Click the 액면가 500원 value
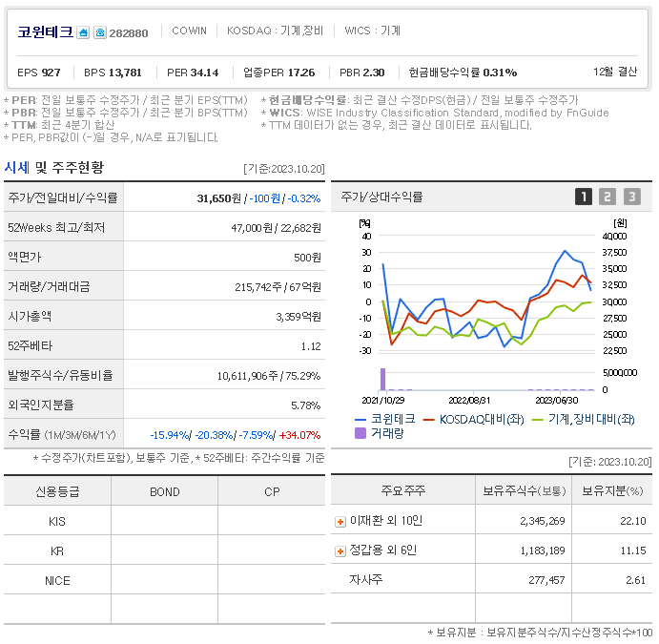 click(307, 258)
